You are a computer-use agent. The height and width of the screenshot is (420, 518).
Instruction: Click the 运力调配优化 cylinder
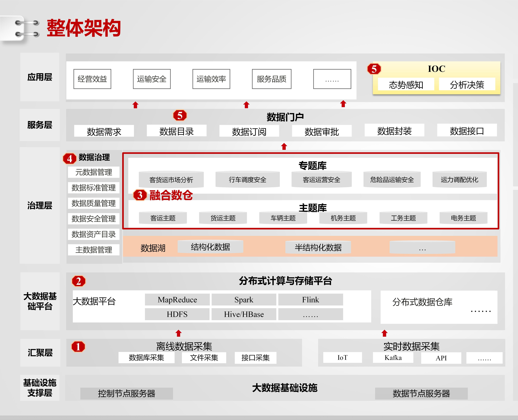point(459,179)
